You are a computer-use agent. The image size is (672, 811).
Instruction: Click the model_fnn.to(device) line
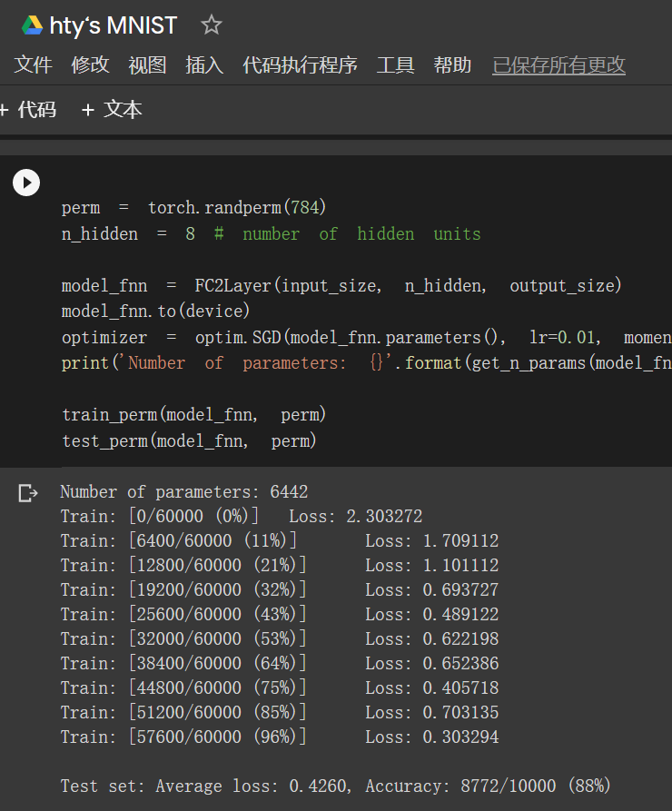(155, 312)
